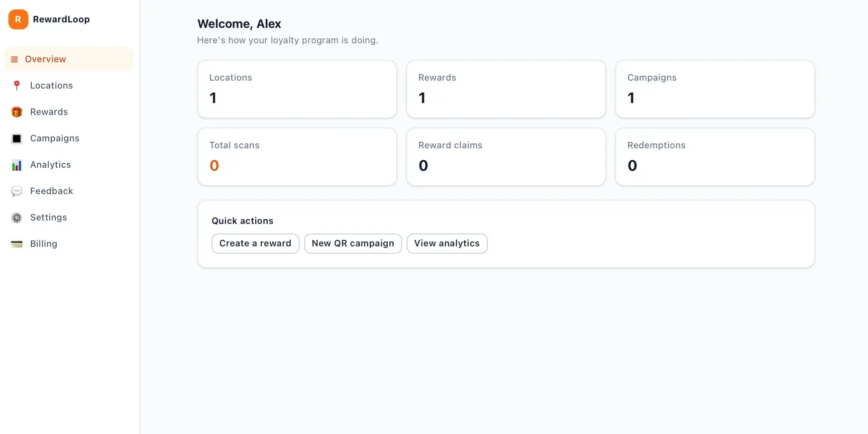
Task: Click the View analytics button
Action: point(447,243)
